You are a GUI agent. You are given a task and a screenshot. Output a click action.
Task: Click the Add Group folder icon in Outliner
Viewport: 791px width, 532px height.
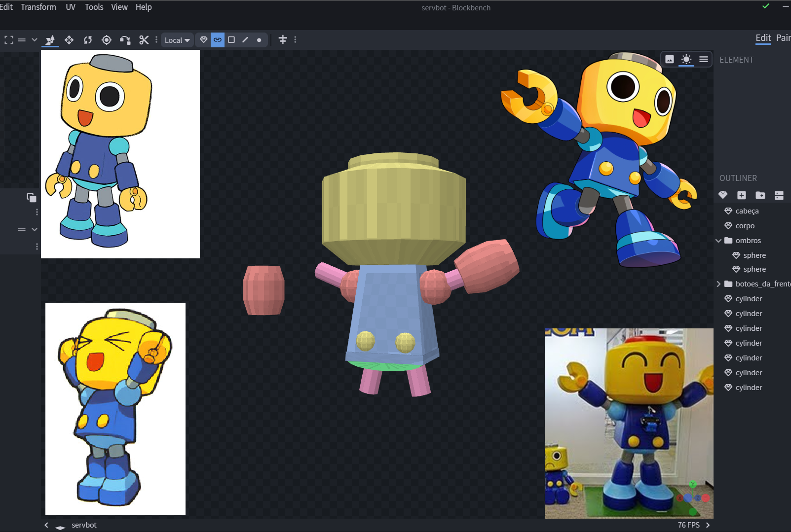[x=760, y=195]
